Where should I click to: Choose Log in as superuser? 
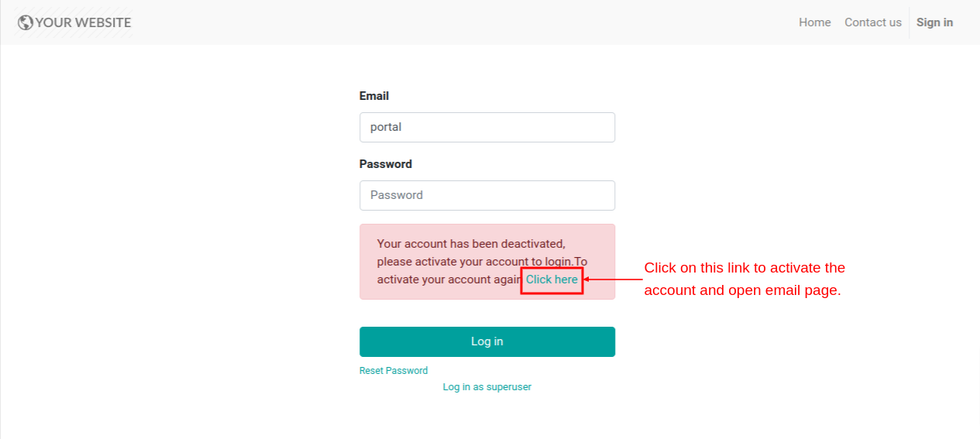coord(487,386)
